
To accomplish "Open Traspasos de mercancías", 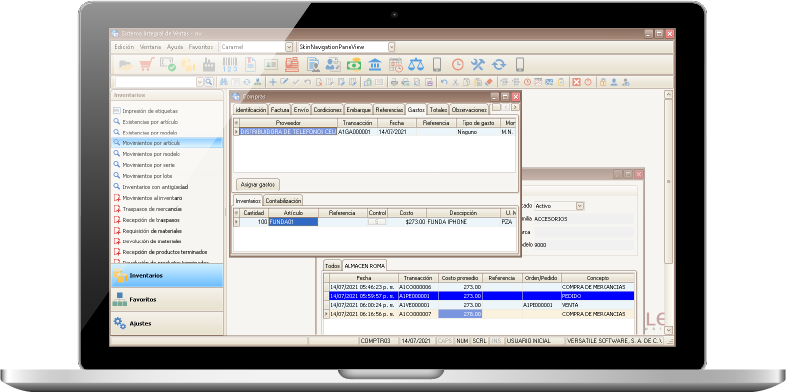I will pos(152,209).
